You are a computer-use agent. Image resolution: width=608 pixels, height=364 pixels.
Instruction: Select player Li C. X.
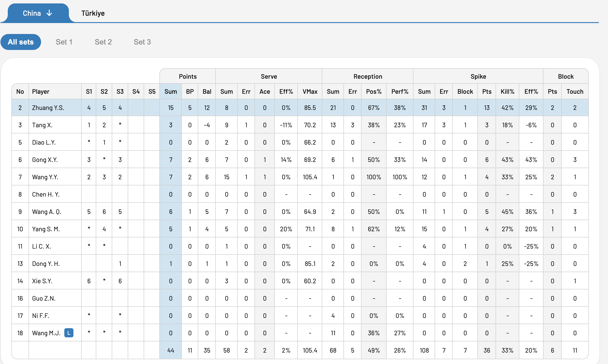click(42, 246)
